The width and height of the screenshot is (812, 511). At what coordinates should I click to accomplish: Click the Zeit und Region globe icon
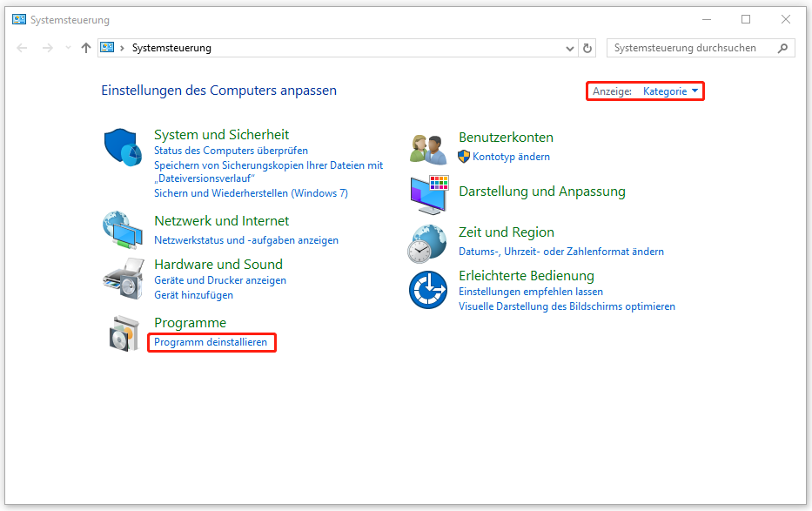point(426,243)
